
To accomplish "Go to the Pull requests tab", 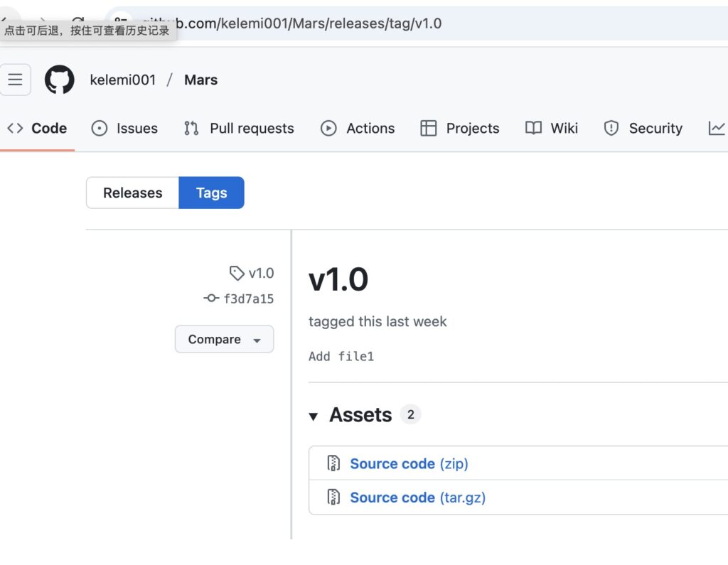I will 239,128.
